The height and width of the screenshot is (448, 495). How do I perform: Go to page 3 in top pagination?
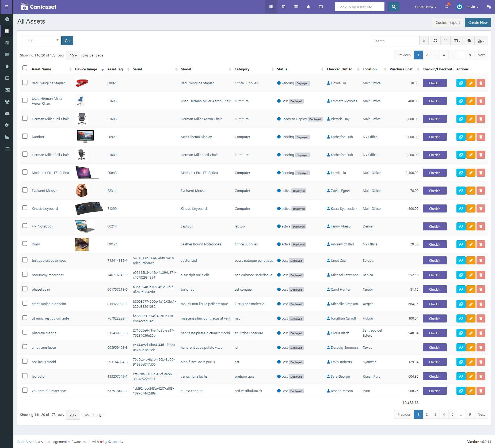point(435,55)
